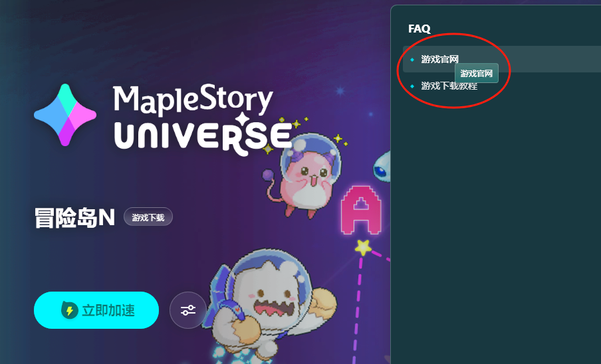
Task: Click the 游戏下载 badge next to 冒险岛N
Action: tap(148, 217)
